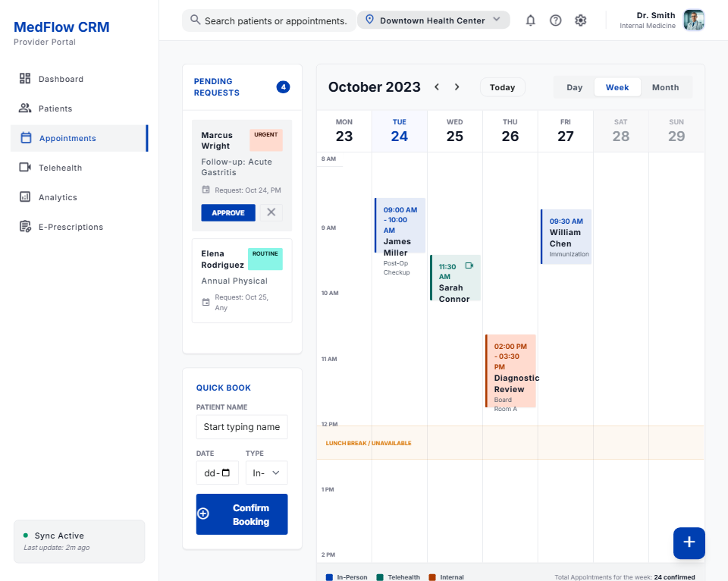
Task: Open Analytics from the sidebar
Action: 79,197
